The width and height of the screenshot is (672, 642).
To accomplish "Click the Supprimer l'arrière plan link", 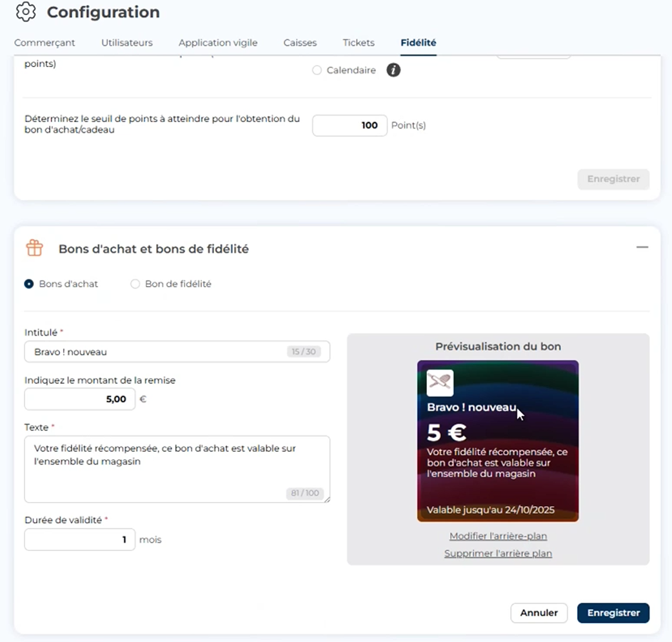I will (498, 554).
